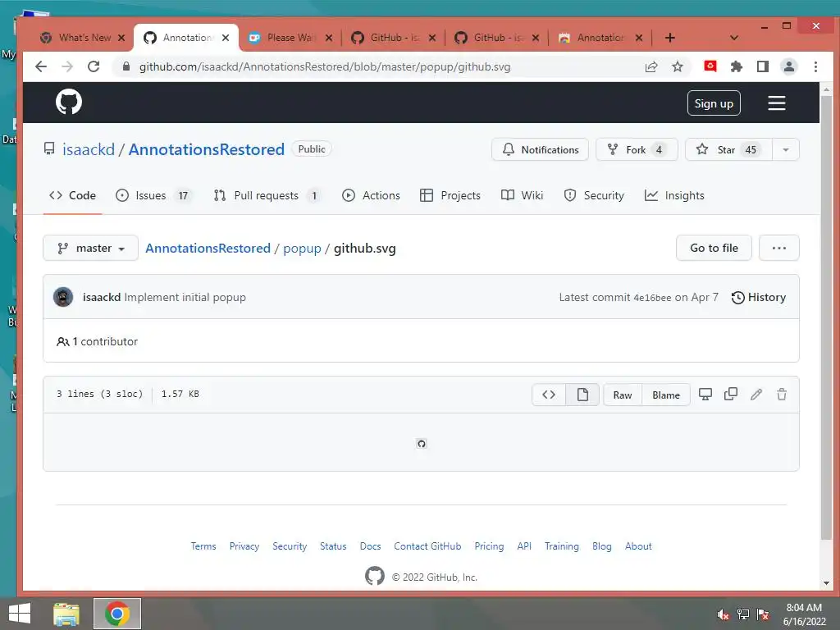Go back in browser history
The width and height of the screenshot is (840, 630).
click(x=41, y=66)
